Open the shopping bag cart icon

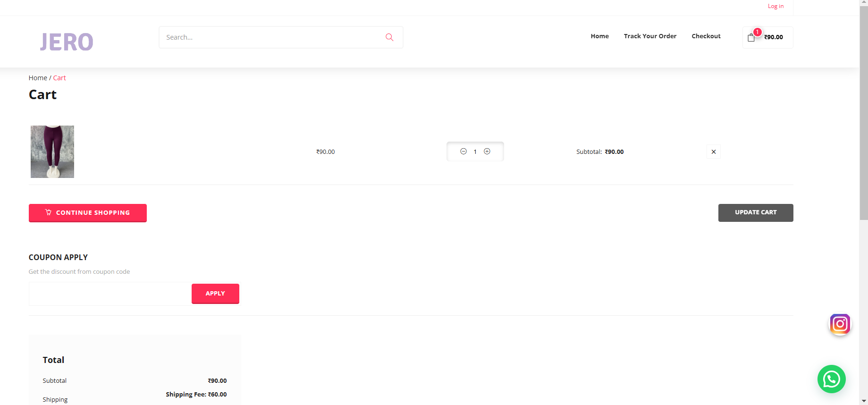point(751,37)
